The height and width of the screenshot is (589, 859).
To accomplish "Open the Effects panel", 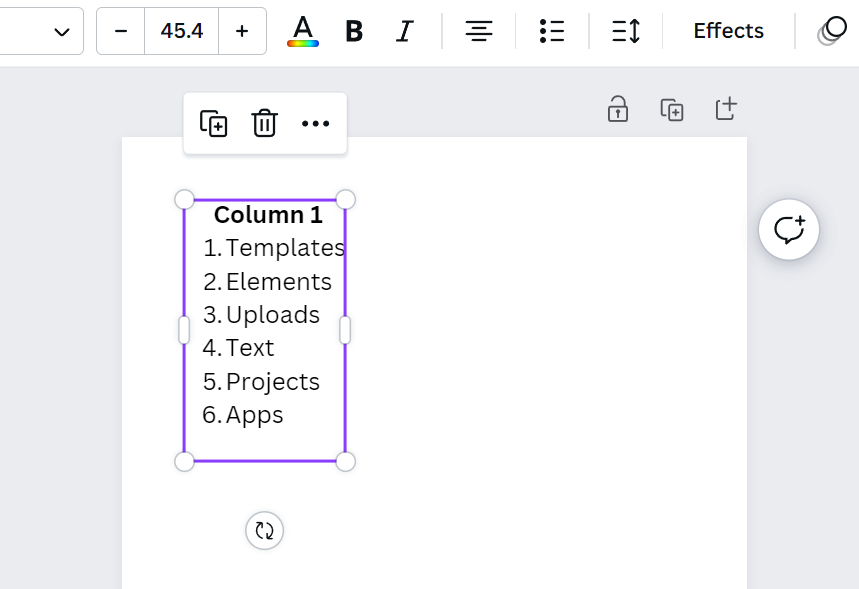I will 728,31.
